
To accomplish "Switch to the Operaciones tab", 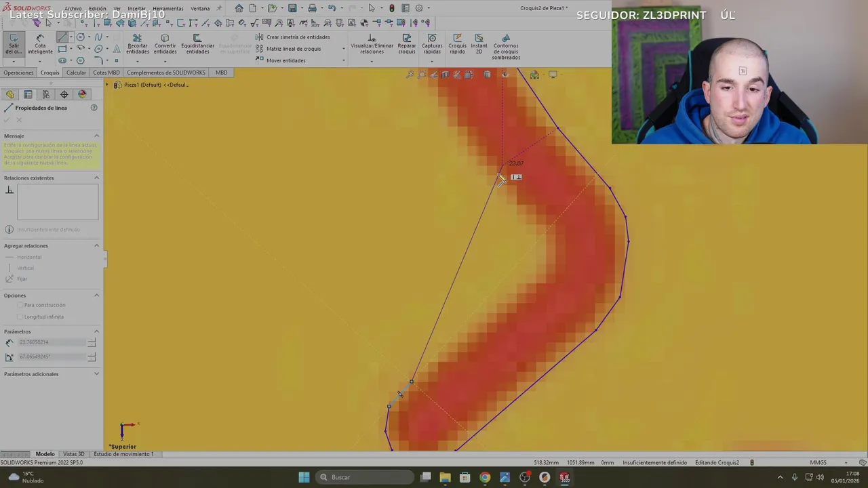I will [18, 73].
